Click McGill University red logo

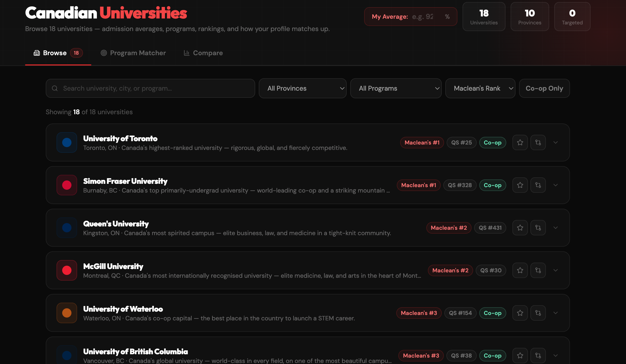[67, 270]
